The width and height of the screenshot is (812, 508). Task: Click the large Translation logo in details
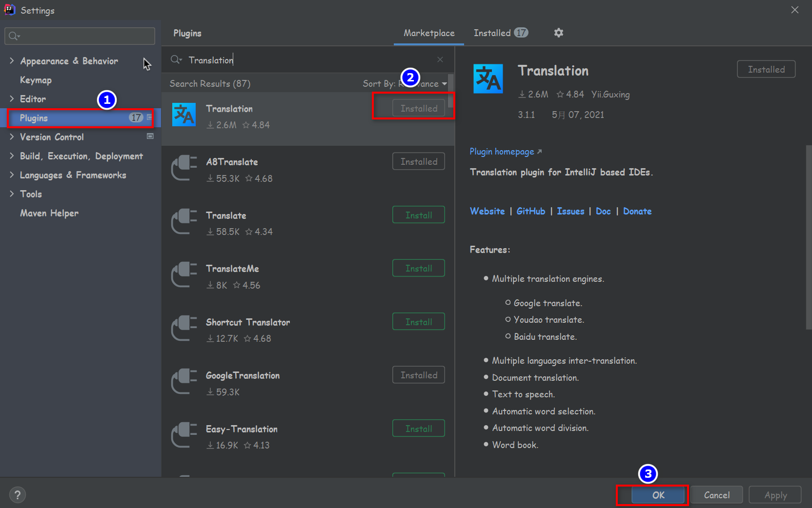(x=488, y=78)
